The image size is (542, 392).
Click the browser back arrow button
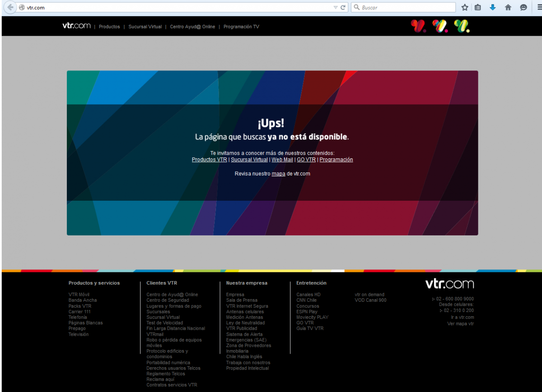pyautogui.click(x=10, y=7)
